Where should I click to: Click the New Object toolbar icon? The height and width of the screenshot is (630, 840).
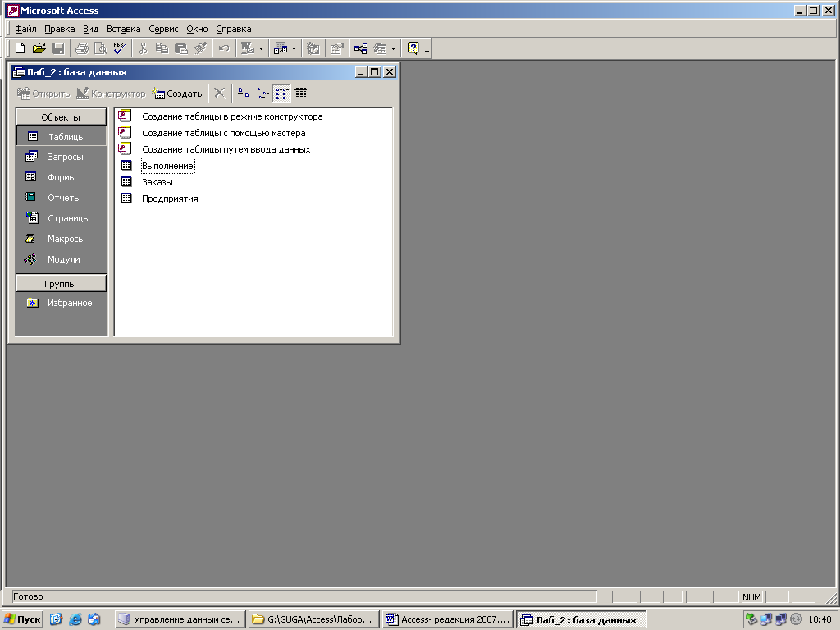pyautogui.click(x=380, y=48)
